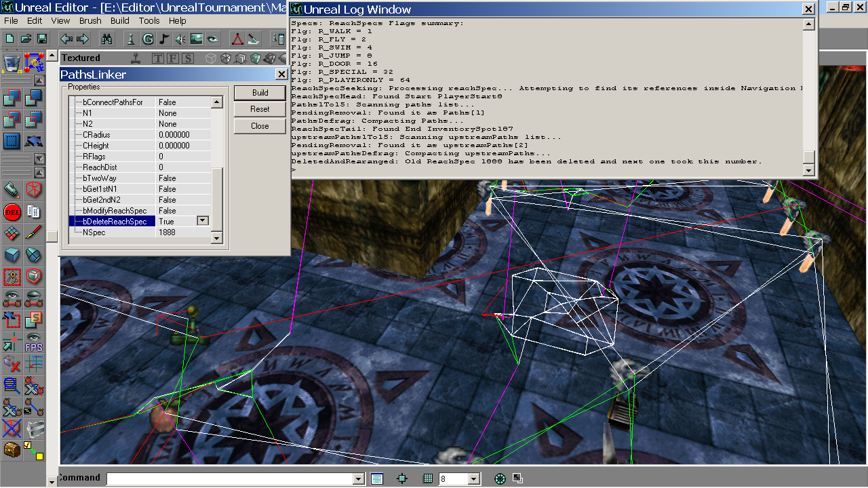
Task: Click the Log Window scrollbar up arrow
Action: click(808, 24)
